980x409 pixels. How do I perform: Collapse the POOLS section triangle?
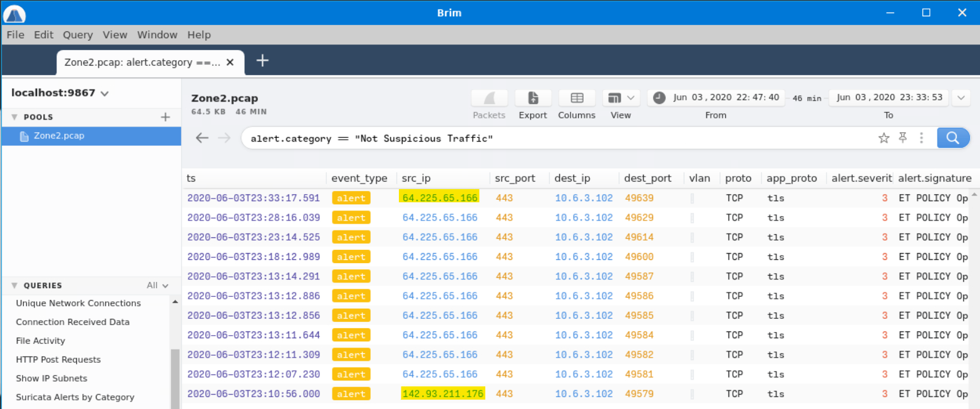(x=14, y=117)
